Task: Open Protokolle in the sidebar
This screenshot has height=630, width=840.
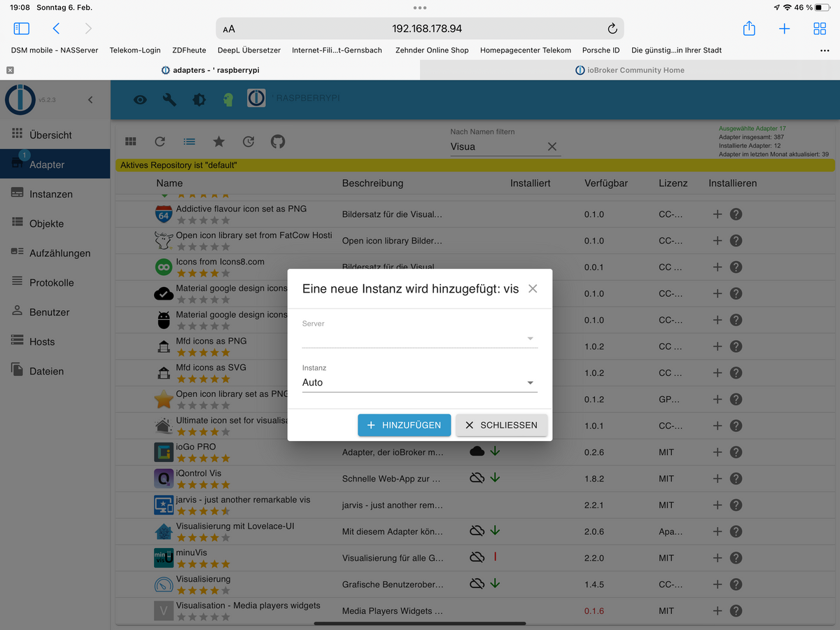Action: 55,282
